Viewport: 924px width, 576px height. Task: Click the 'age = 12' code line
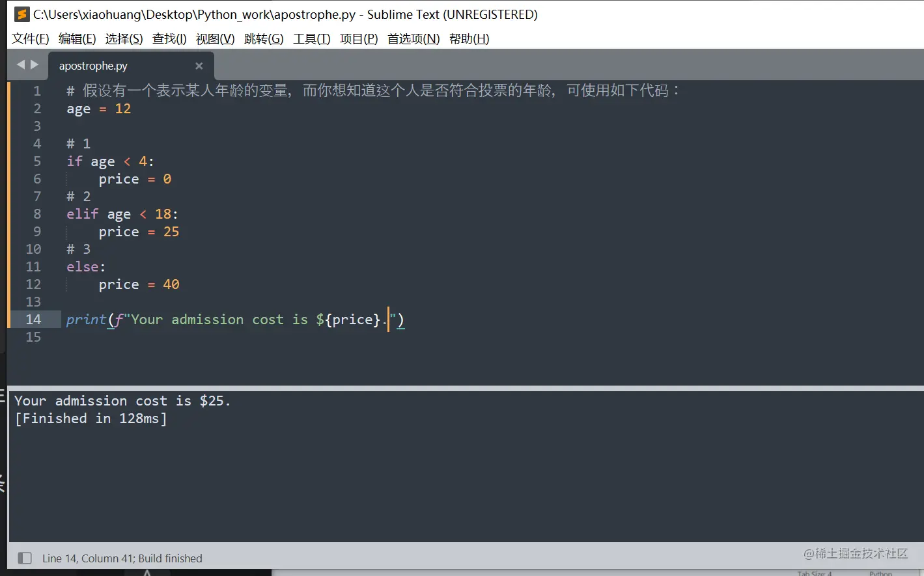point(98,109)
